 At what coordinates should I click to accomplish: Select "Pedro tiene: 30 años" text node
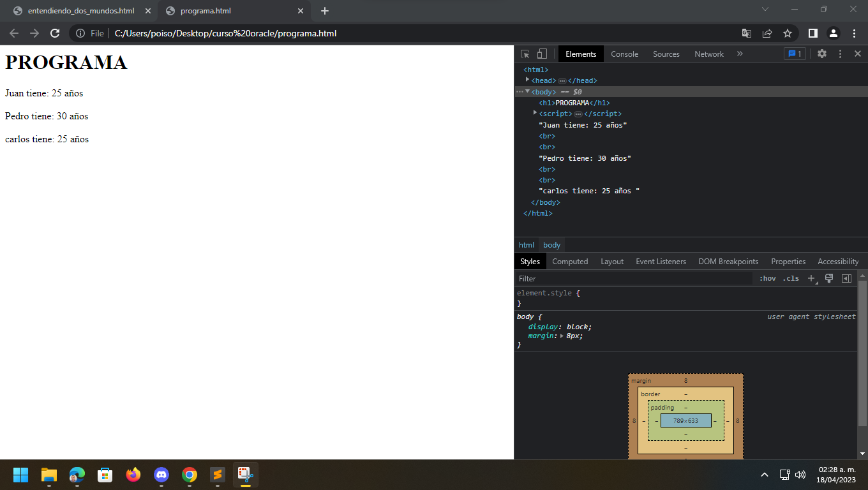(585, 158)
